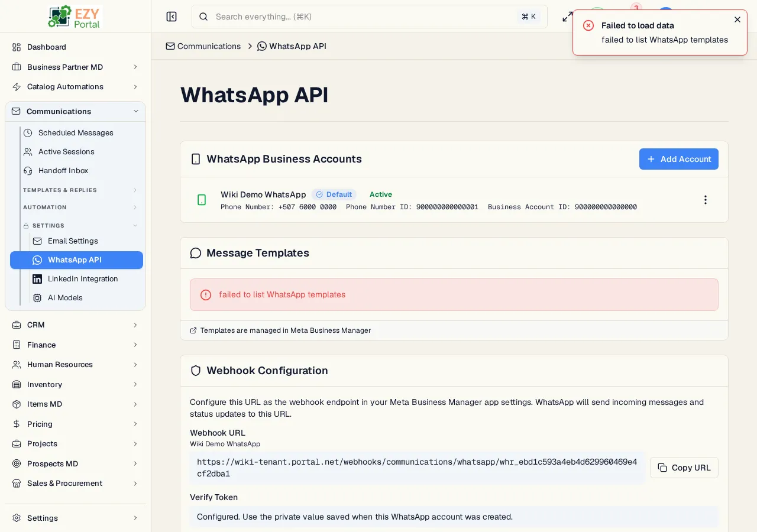Expand the bottom Settings menu chevron
Screen dimensions: 757x532
pyautogui.click(x=135, y=518)
